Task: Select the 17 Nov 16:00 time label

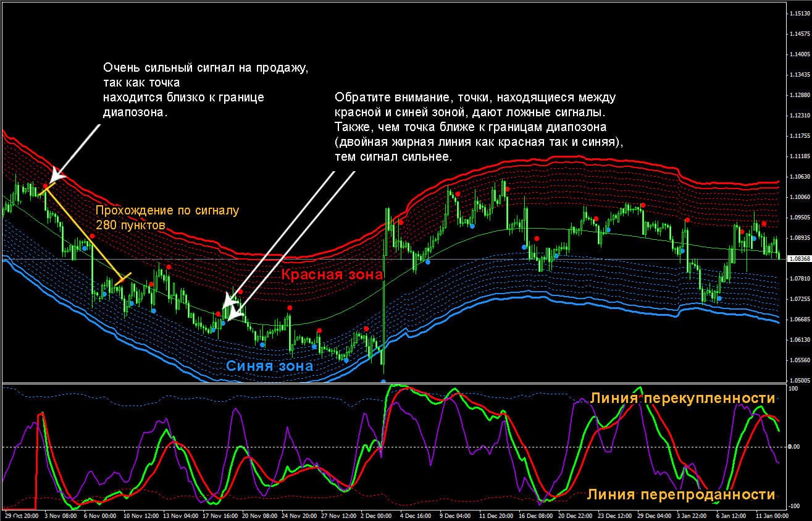Action: point(220,515)
